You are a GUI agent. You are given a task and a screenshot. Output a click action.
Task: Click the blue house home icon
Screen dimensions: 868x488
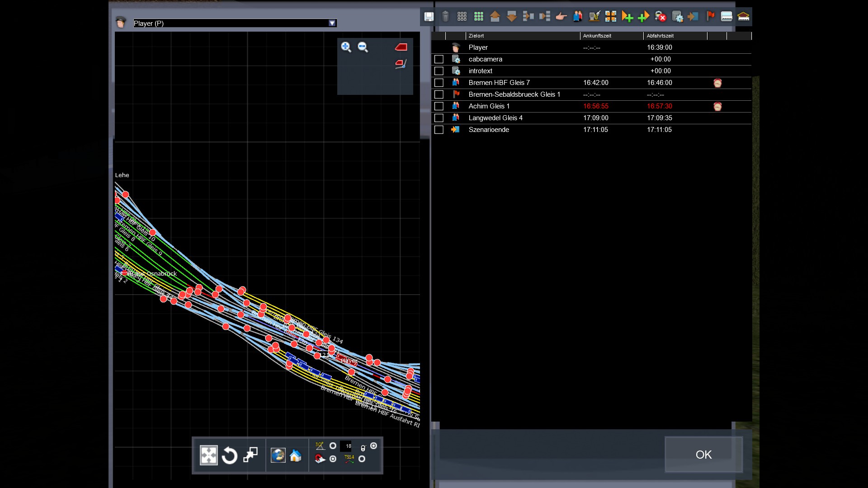296,455
